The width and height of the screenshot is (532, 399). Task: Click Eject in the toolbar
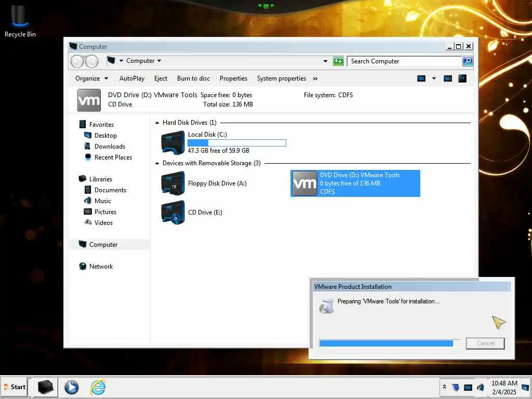click(x=161, y=78)
